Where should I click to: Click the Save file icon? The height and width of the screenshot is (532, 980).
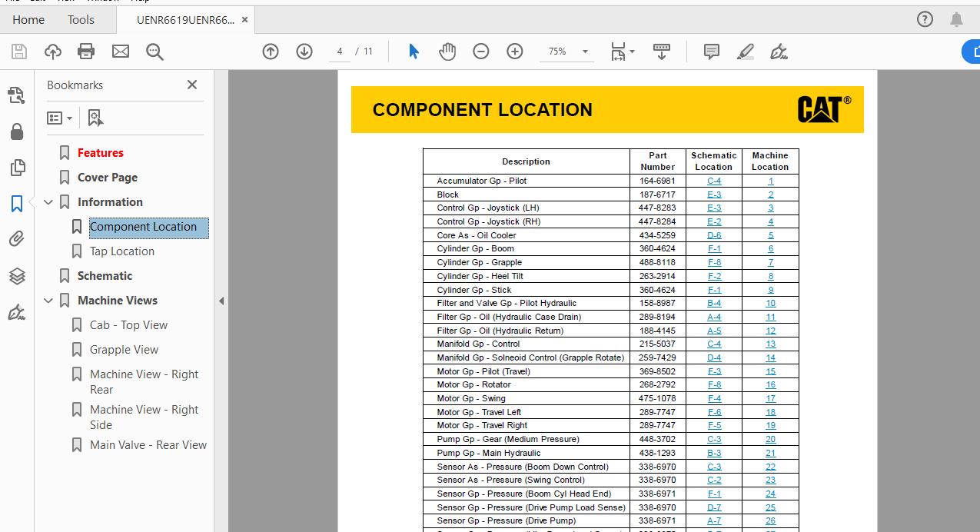pos(19,52)
